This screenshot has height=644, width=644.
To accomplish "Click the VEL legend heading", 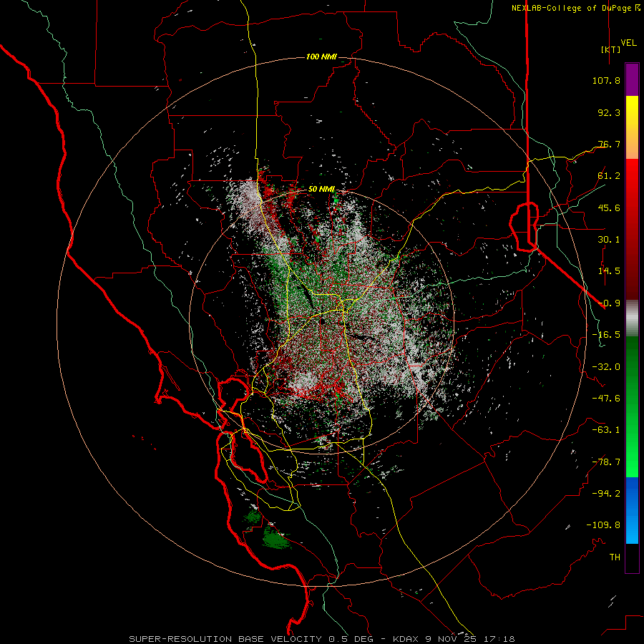I will pyautogui.click(x=628, y=43).
